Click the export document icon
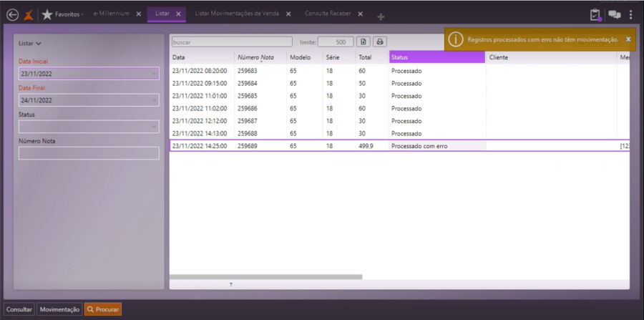The image size is (644, 320). 364,42
